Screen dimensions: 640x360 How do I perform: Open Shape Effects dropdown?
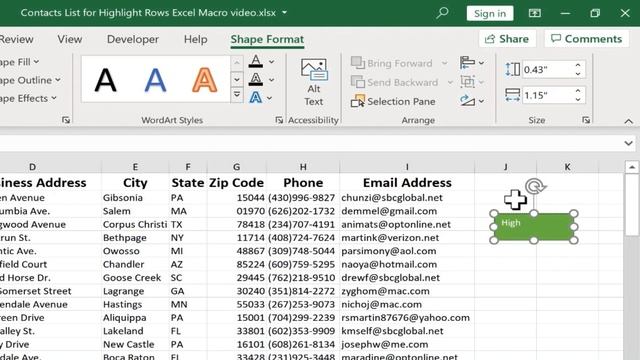pos(28,98)
